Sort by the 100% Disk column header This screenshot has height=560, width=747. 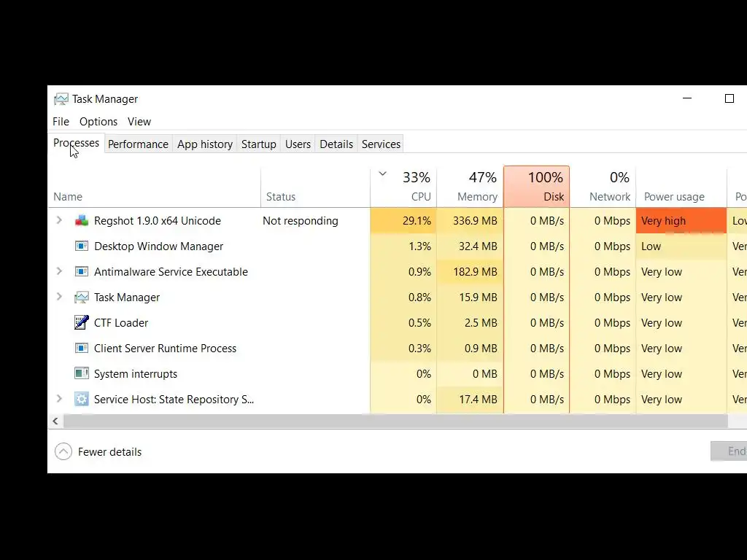point(536,187)
